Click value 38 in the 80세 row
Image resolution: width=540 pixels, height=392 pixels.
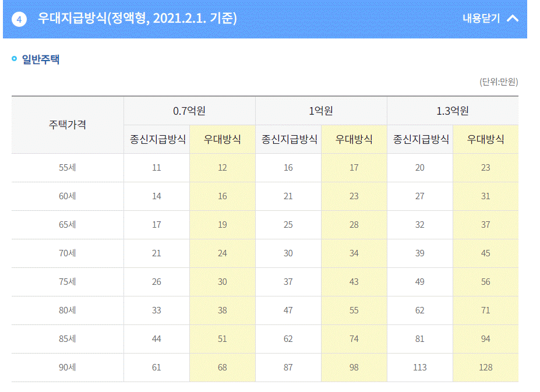pos(223,310)
